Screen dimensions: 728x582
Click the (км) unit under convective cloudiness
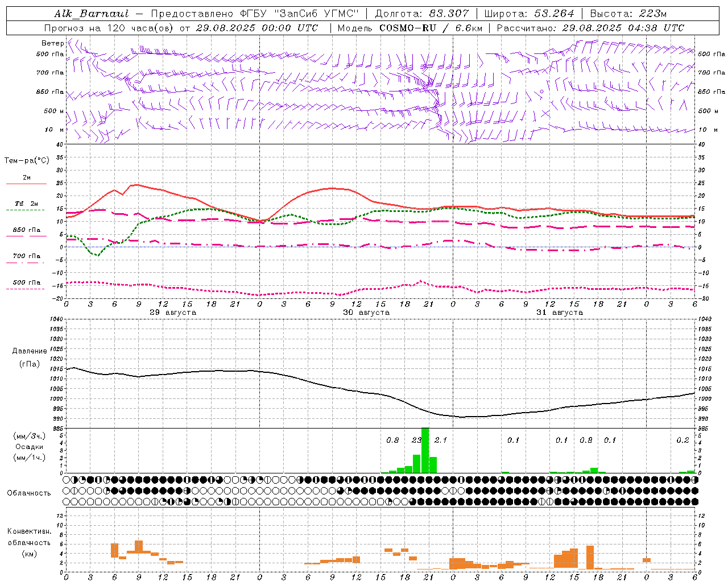[30, 554]
